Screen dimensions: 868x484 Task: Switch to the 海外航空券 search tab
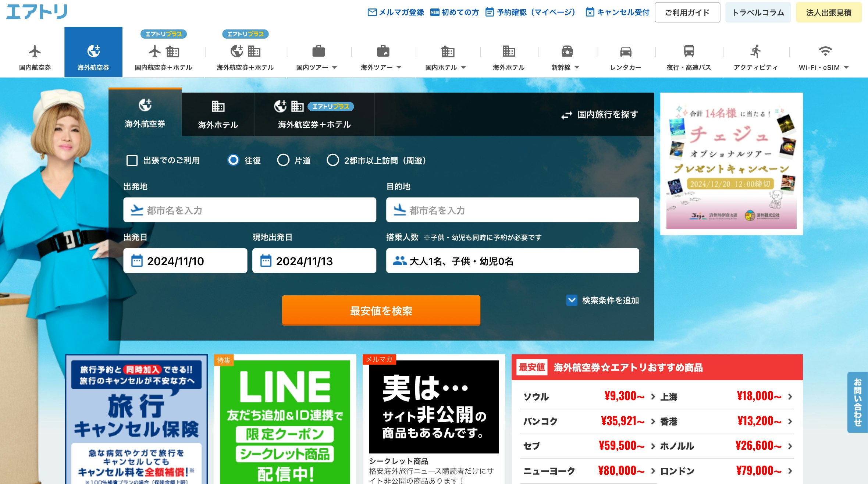145,113
